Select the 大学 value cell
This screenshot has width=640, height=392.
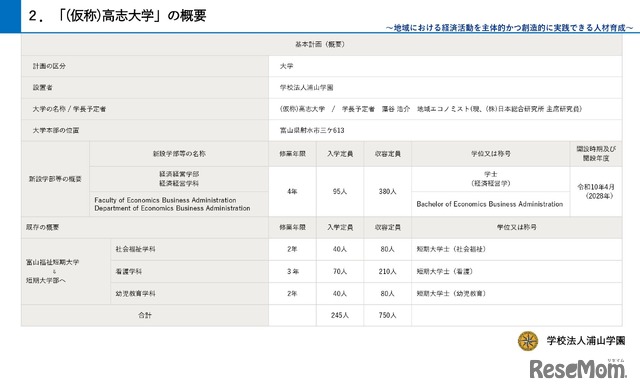445,66
